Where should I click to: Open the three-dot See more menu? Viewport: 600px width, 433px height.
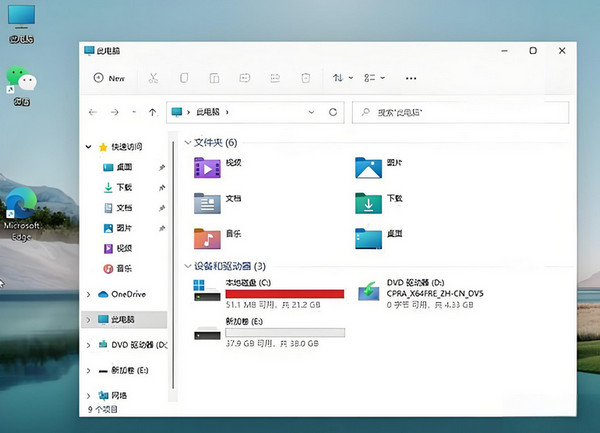pos(410,78)
